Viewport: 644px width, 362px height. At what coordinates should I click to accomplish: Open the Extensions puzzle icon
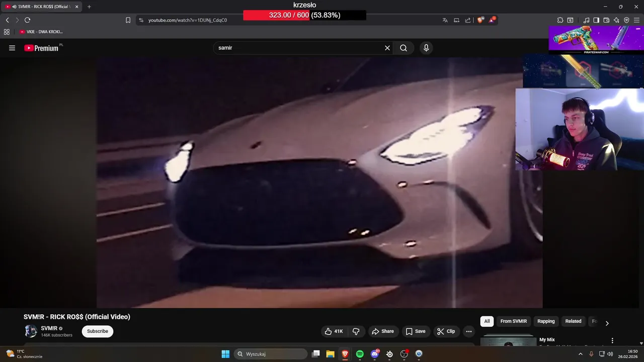tap(560, 20)
